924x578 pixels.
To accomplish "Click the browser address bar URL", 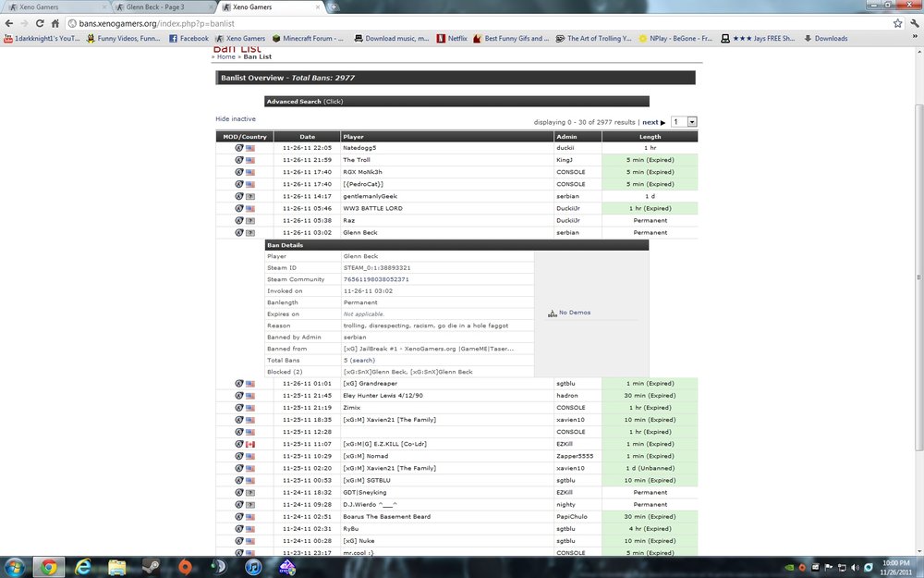I will pyautogui.click(x=157, y=24).
